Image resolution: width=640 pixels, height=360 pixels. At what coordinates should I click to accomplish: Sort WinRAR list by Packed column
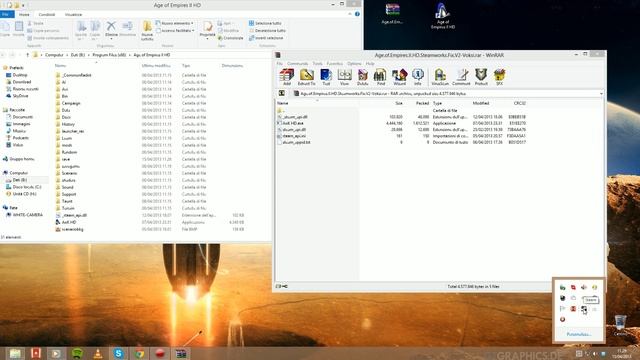pos(422,103)
